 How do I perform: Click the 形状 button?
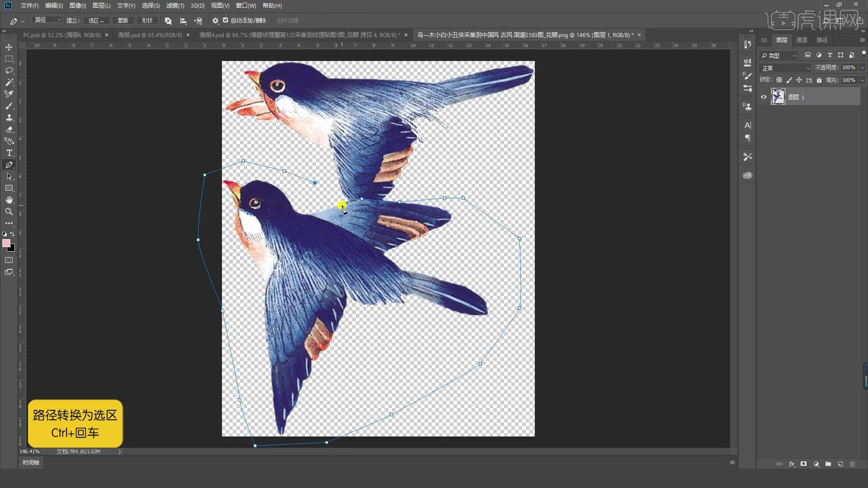coord(147,20)
